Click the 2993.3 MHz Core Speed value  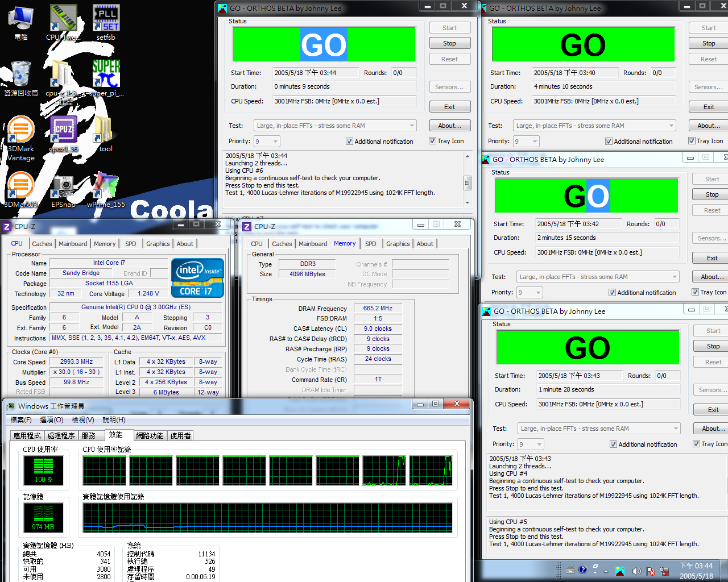click(76, 361)
